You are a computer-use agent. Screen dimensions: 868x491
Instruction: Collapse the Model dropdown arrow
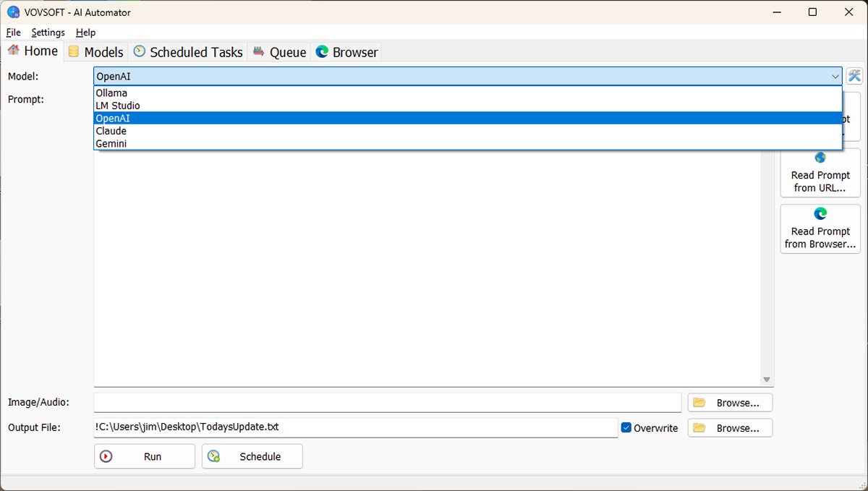835,76
